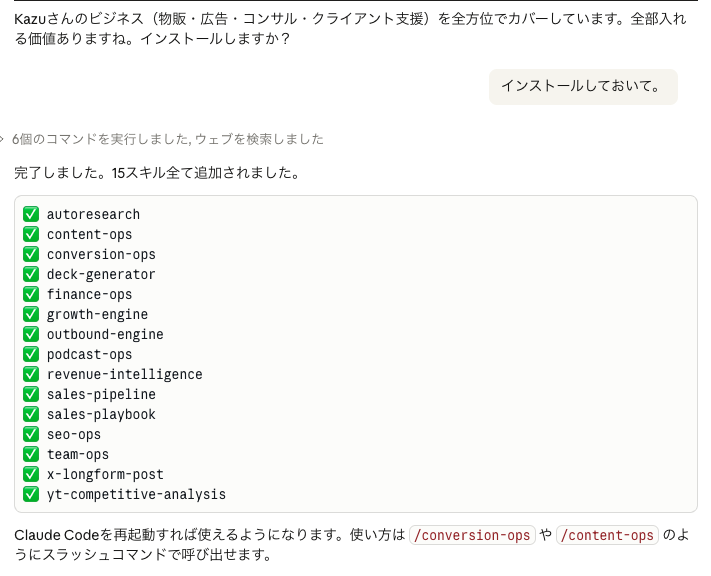
Task: Click the 完了しました。15スキル全て追加されました。 message text
Action: tap(157, 173)
